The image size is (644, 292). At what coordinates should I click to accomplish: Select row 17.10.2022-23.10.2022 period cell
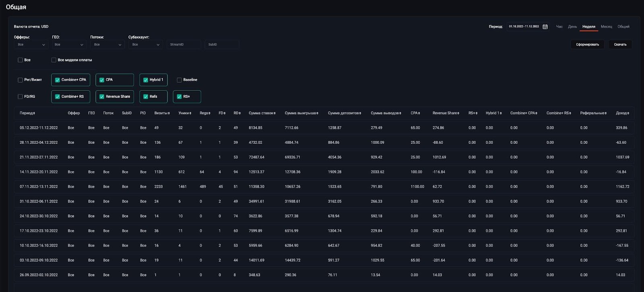pos(39,231)
